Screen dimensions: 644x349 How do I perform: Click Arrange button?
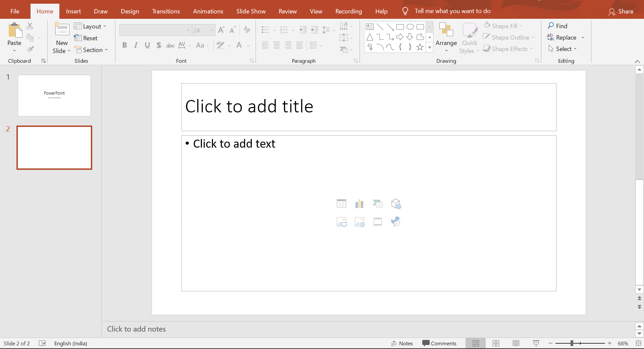click(x=446, y=37)
